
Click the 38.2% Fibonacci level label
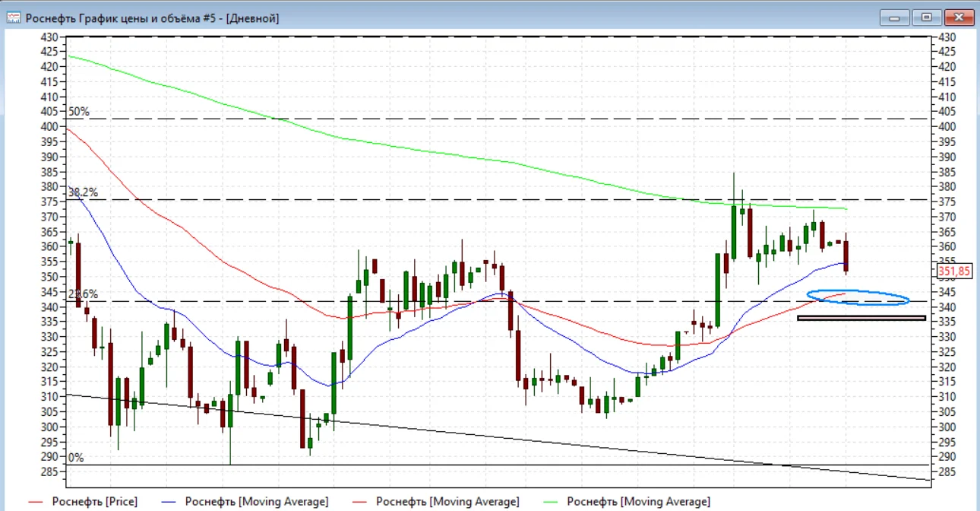pyautogui.click(x=83, y=192)
